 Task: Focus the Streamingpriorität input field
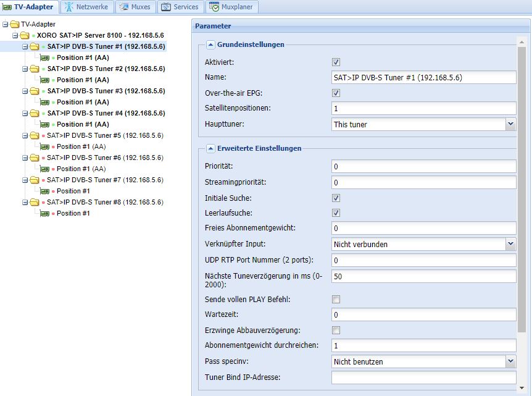click(424, 182)
